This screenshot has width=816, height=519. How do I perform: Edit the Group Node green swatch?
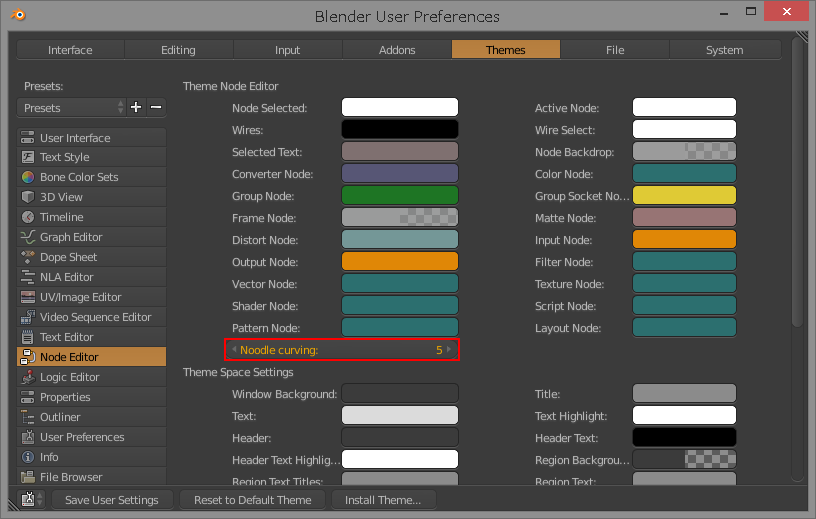coord(400,195)
